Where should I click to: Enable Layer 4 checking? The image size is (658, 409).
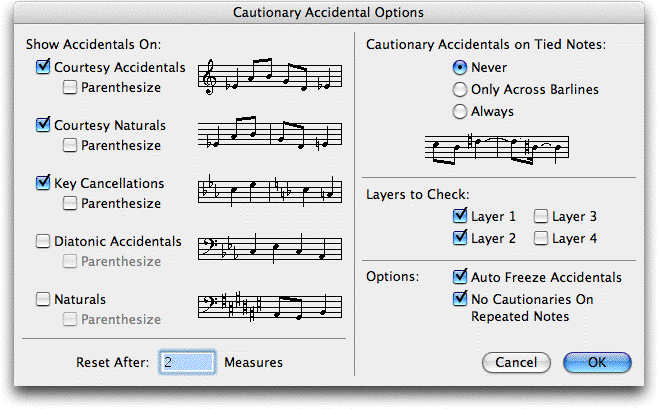(x=541, y=238)
